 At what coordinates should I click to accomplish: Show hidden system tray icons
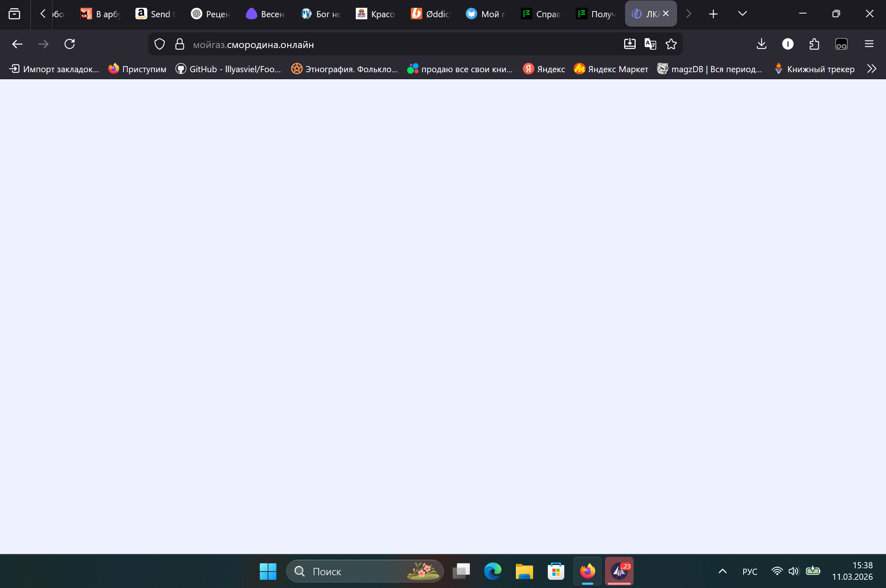(723, 571)
